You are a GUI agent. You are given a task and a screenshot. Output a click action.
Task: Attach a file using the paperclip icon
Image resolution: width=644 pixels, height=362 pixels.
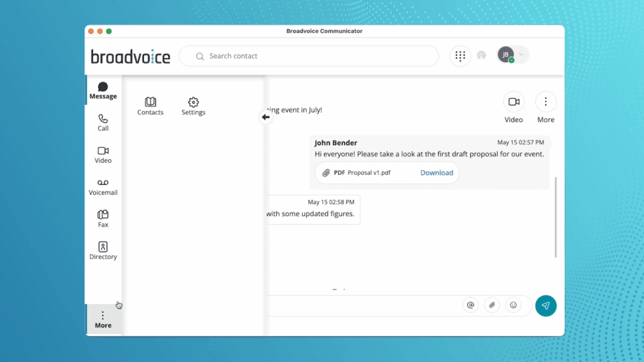(492, 305)
